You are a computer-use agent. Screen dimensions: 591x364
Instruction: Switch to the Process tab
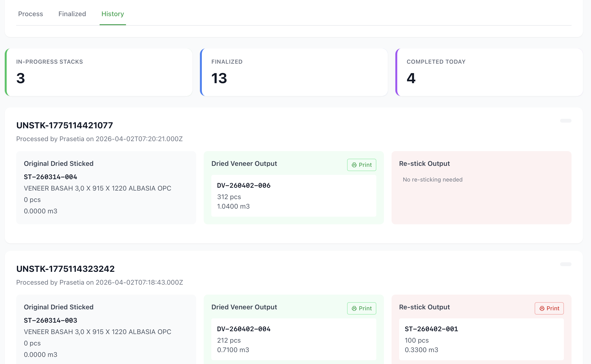tap(31, 14)
